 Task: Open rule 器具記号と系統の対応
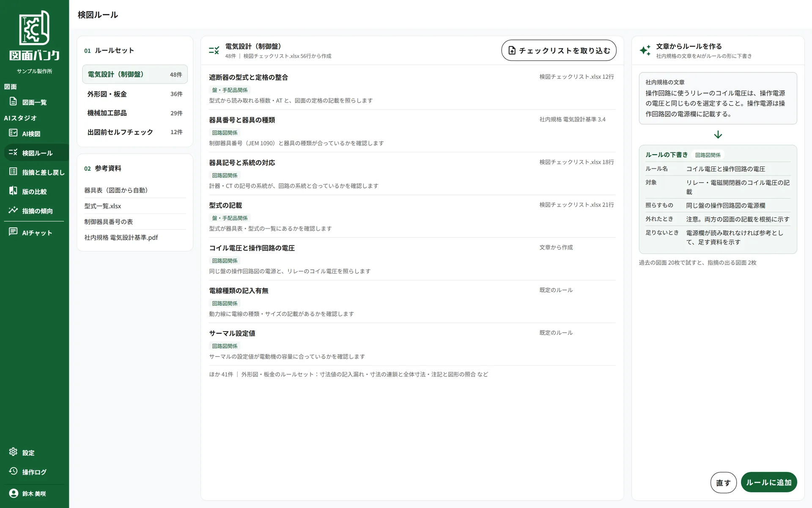point(412,174)
